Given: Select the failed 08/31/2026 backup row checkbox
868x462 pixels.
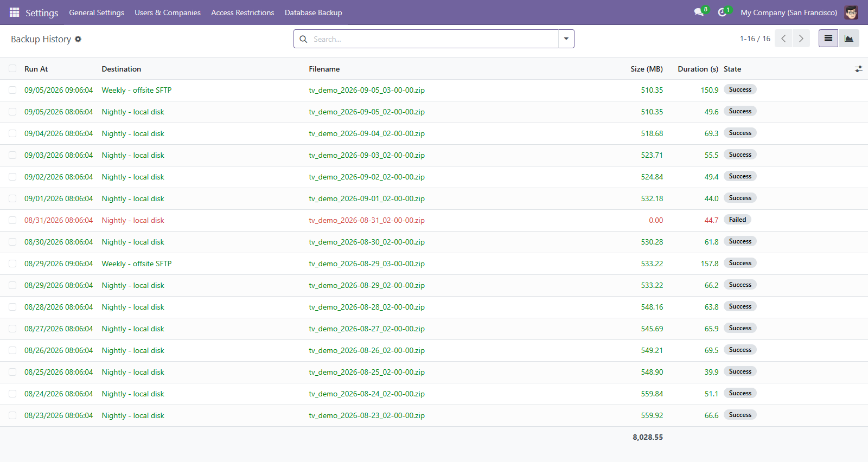Looking at the screenshot, I should tap(12, 220).
